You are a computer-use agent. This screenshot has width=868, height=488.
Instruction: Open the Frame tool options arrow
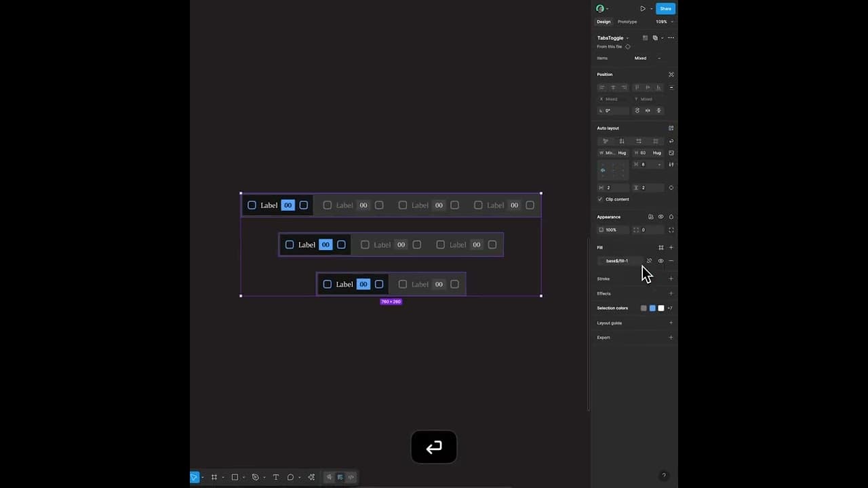[223, 477]
